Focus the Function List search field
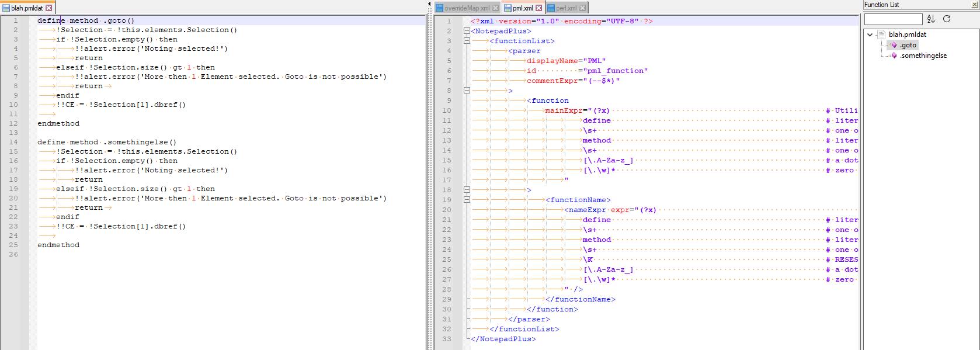The height and width of the screenshot is (350, 980). (x=893, y=19)
